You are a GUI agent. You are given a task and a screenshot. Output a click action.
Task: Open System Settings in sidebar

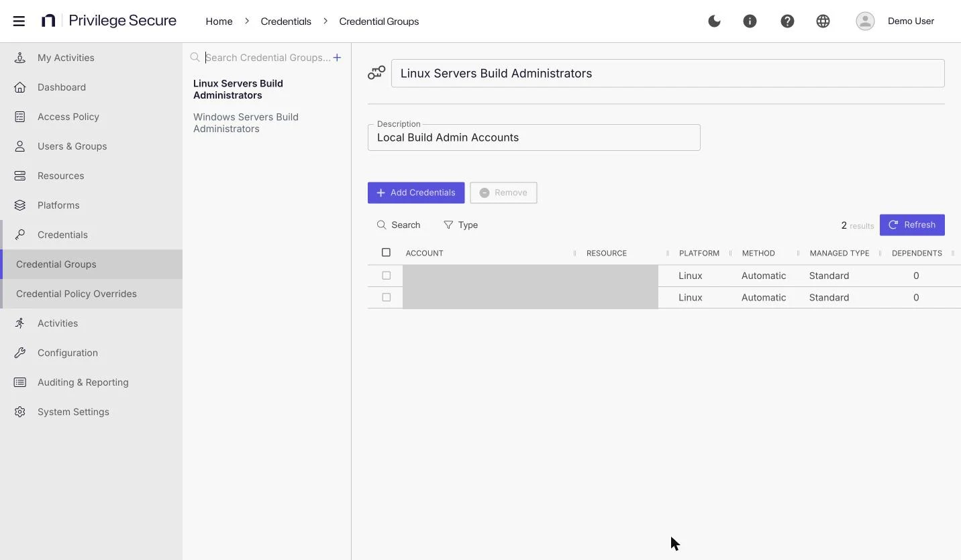point(91,412)
